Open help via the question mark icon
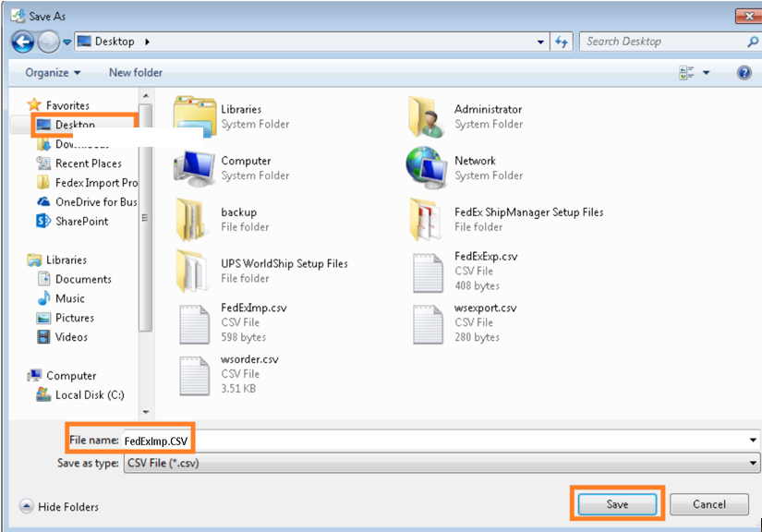Image resolution: width=762 pixels, height=532 pixels. tap(744, 73)
